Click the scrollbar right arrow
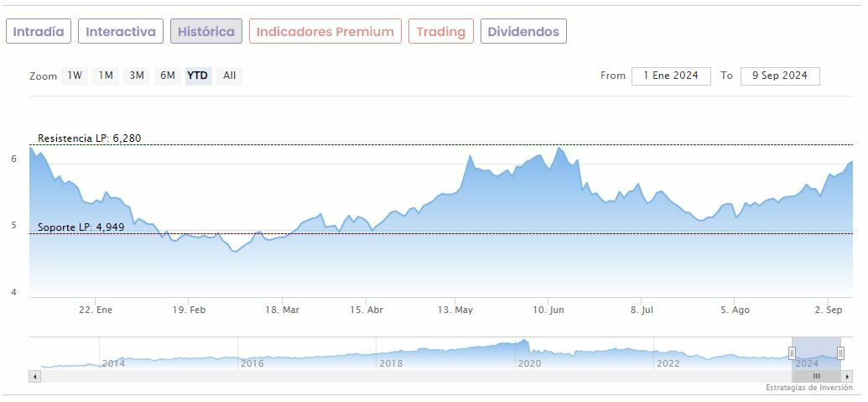 pyautogui.click(x=849, y=376)
